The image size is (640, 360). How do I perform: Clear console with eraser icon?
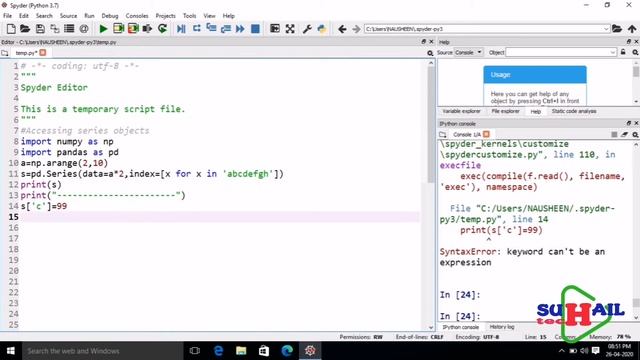(624, 134)
